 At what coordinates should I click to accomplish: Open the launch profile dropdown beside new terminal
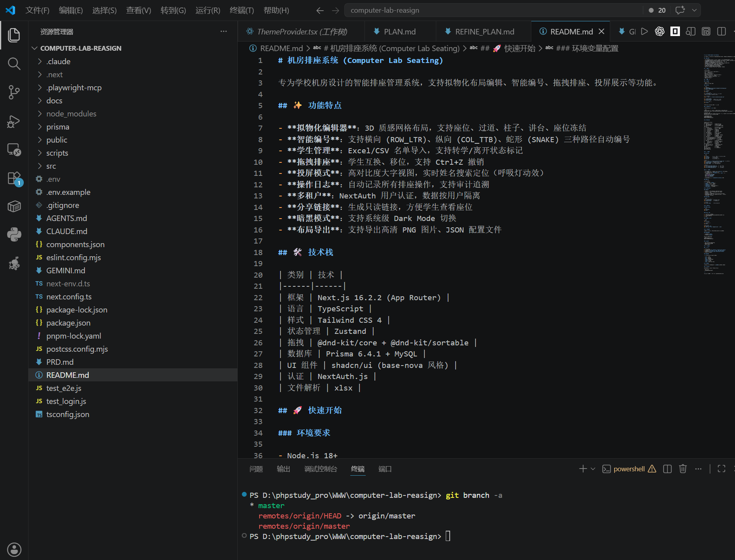[593, 469]
